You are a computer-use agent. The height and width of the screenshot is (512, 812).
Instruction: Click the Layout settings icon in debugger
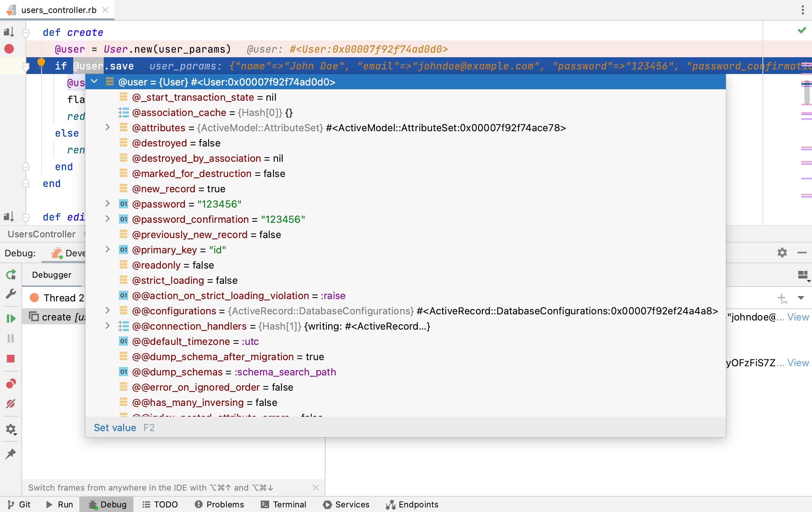point(803,275)
